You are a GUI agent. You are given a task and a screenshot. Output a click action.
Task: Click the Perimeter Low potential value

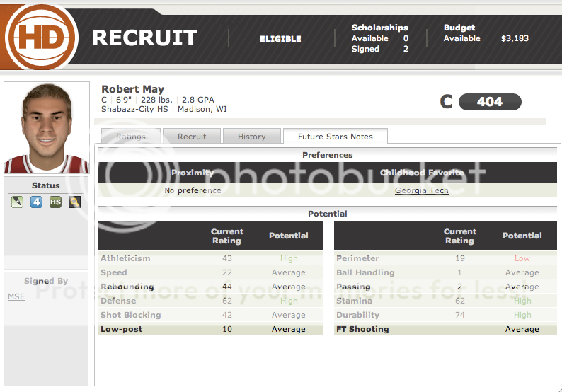click(522, 258)
